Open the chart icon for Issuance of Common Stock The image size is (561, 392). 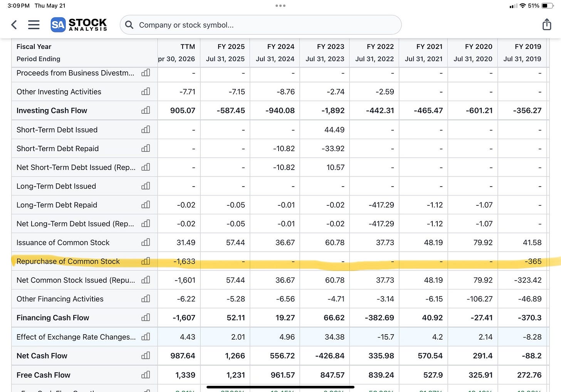146,242
